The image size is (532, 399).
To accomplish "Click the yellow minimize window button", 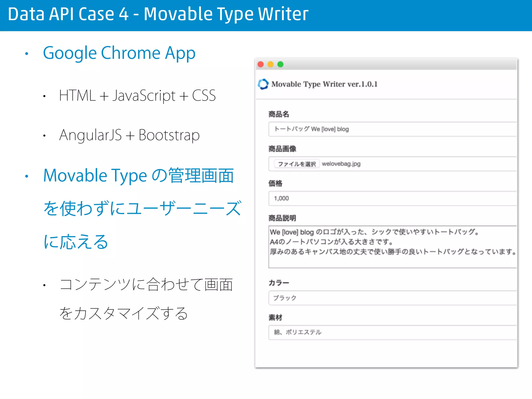I will pos(270,64).
